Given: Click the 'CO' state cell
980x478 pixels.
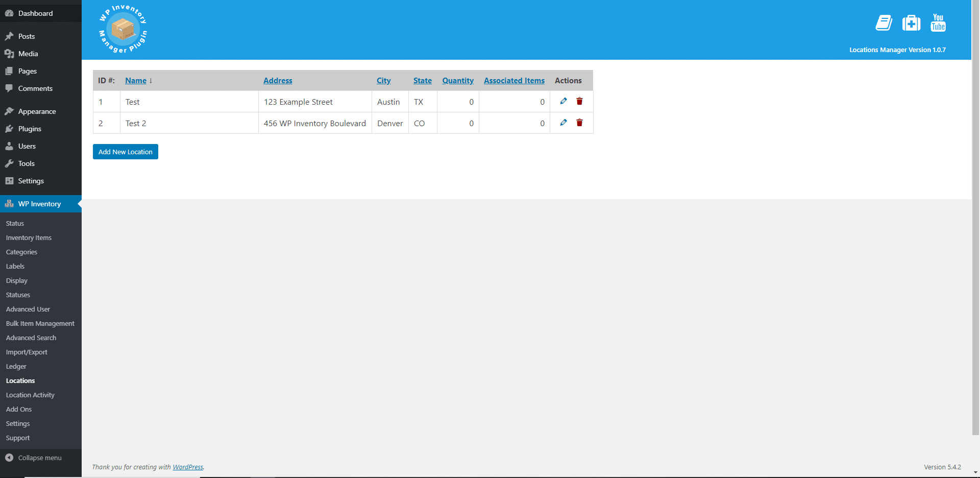Looking at the screenshot, I should pos(423,123).
